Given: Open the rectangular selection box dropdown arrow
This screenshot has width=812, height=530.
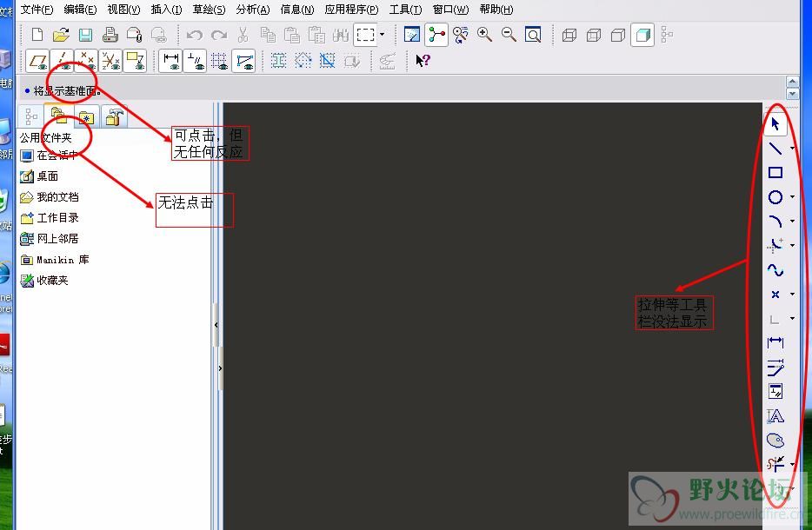Looking at the screenshot, I should pos(383,35).
